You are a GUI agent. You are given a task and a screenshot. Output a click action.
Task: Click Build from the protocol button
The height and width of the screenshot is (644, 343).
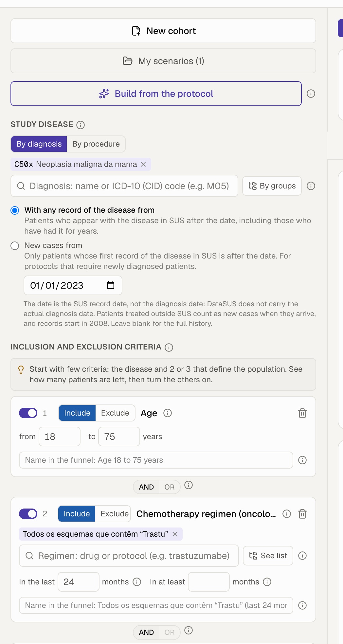(x=156, y=94)
